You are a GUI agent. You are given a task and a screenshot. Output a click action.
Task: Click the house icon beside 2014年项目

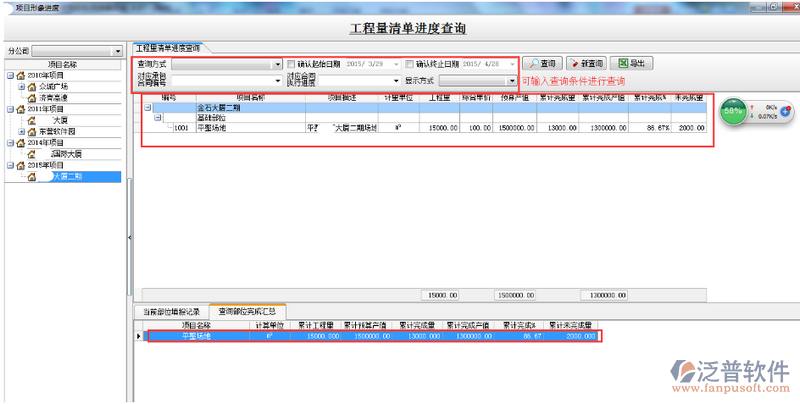point(20,143)
